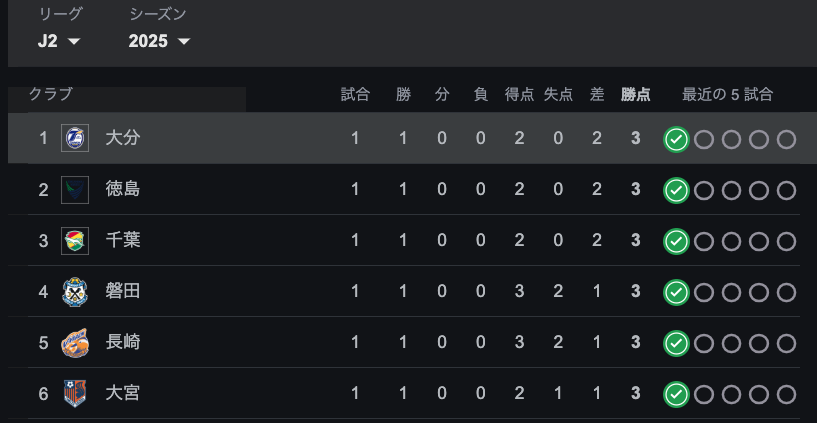Click the last empty match circle for 千葉
The width and height of the screenshot is (817, 423).
pos(786,242)
